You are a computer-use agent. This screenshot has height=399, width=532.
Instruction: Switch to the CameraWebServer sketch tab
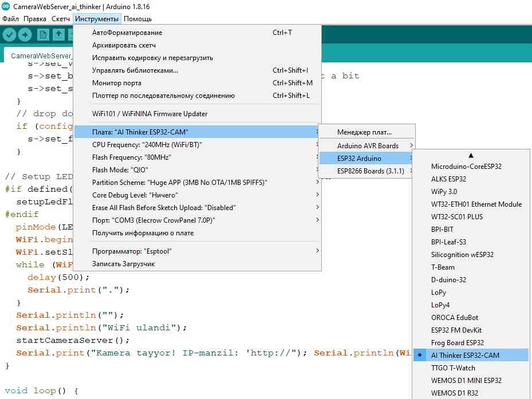(x=40, y=56)
